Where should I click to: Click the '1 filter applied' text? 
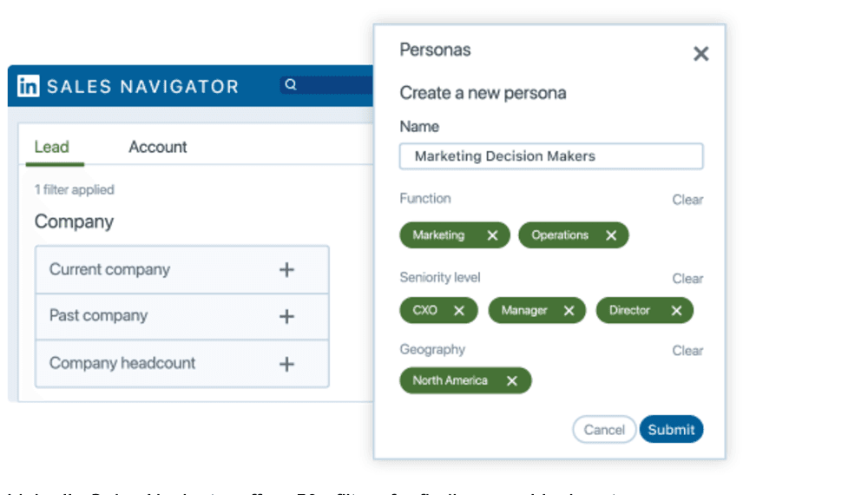74,190
